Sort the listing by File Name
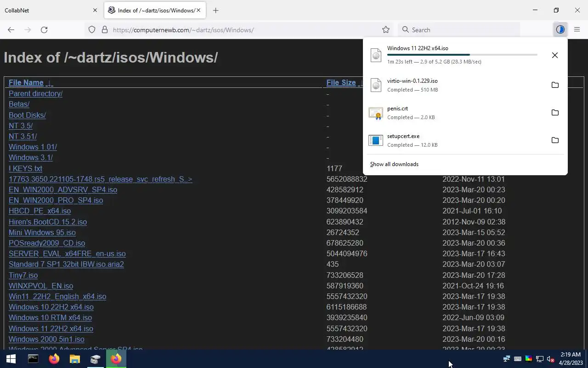Viewport: 588px width, 368px height. pyautogui.click(x=26, y=83)
